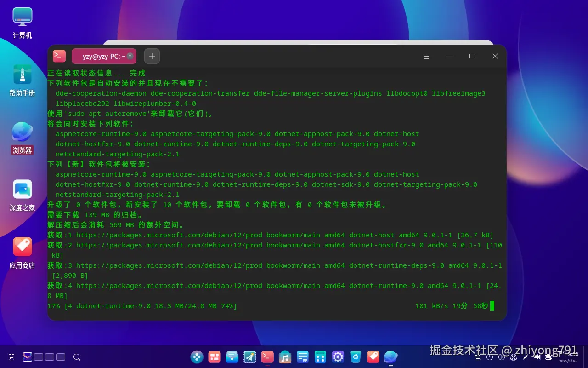The height and width of the screenshot is (368, 588).
Task: Click the 下列【新】软件包将被安装 heading line
Action: [99, 164]
